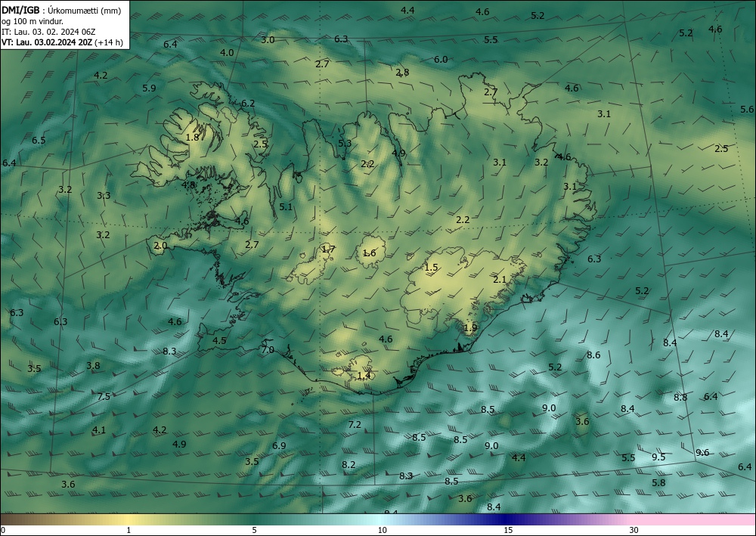This screenshot has height=536, width=756.
Task: Click the 9.5 value label
Action: tap(658, 457)
